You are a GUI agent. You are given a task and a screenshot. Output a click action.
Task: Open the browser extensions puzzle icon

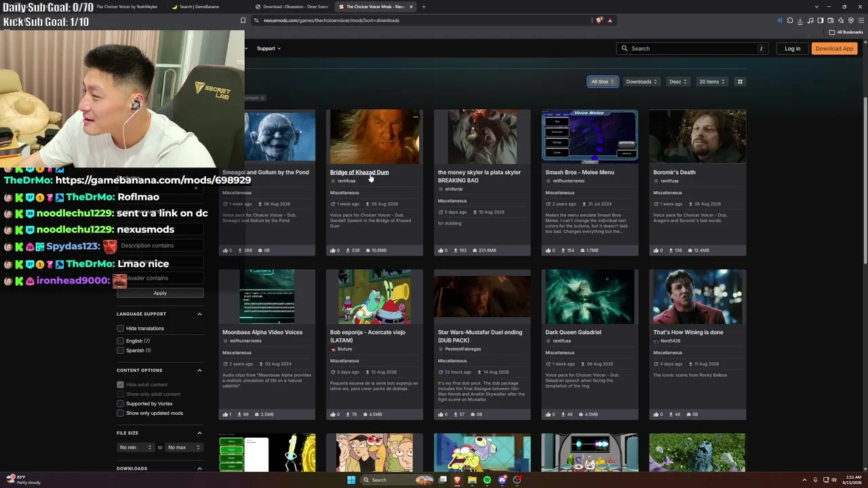point(790,20)
